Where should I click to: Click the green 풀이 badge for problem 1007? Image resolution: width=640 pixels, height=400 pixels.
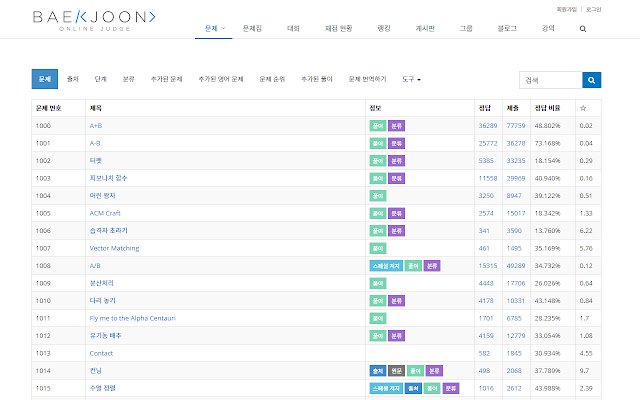(378, 248)
